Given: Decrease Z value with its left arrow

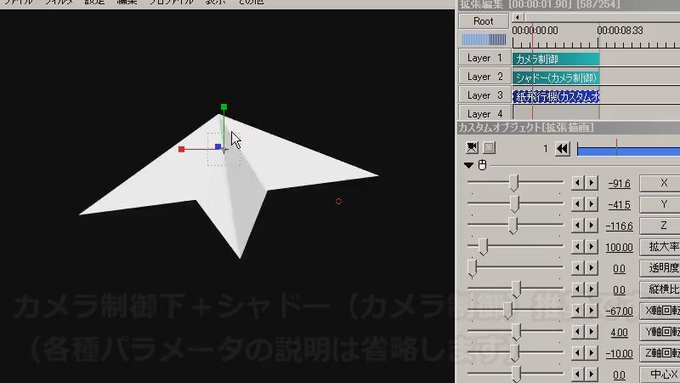Looking at the screenshot, I should click(x=577, y=225).
